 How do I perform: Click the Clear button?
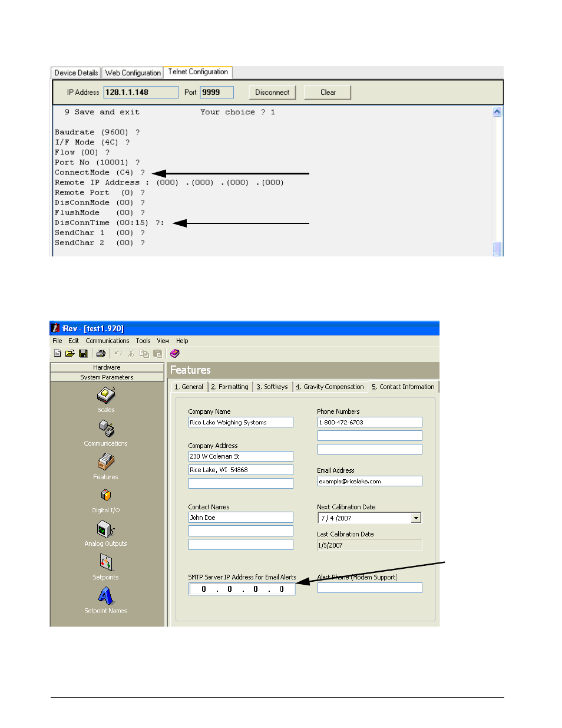328,93
